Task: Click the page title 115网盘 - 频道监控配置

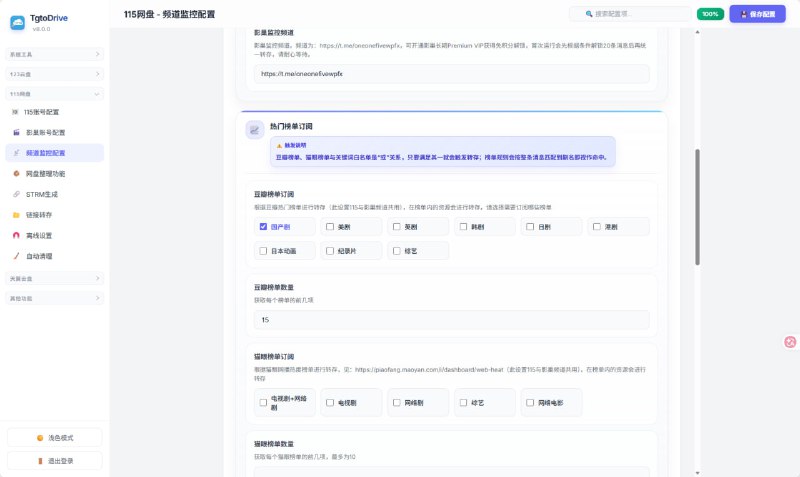Action: click(169, 14)
